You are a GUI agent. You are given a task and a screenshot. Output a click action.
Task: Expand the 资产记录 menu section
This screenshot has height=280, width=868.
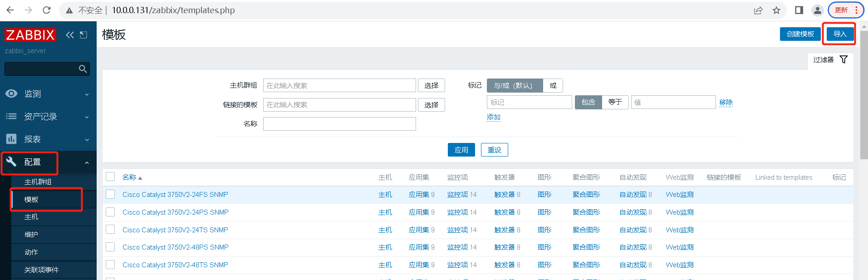[x=48, y=117]
